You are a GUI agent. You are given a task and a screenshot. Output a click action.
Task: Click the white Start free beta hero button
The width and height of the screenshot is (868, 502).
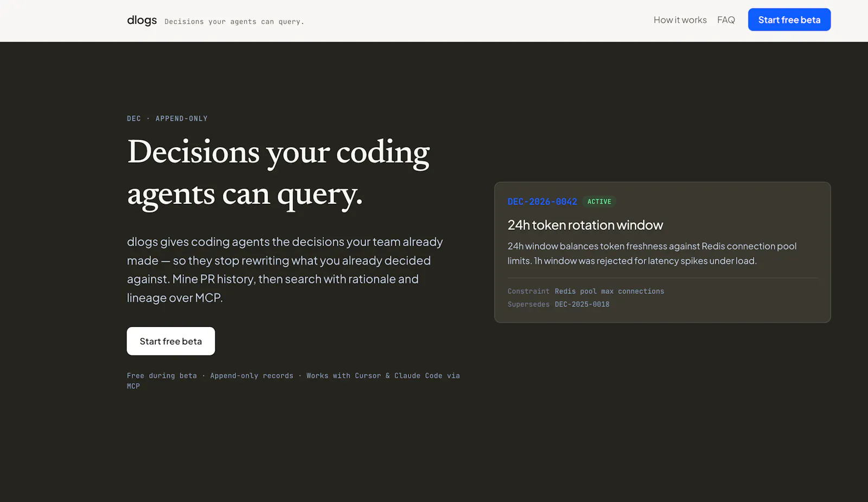[x=171, y=341]
